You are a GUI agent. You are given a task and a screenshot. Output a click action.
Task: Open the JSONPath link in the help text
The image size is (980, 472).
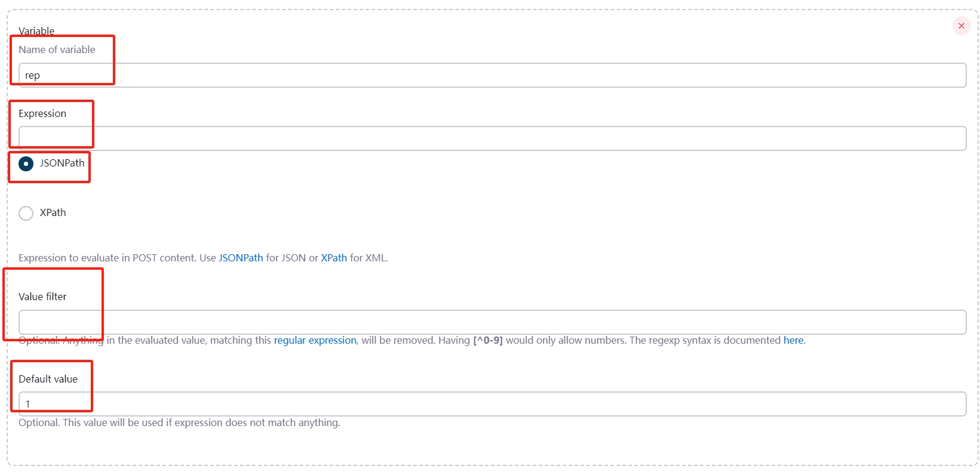coord(241,258)
